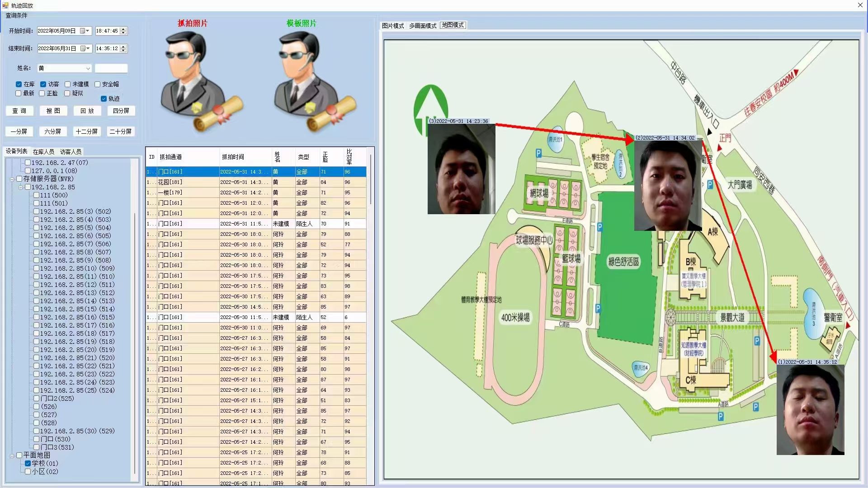Enable the 安全帽 checkbox

97,84
